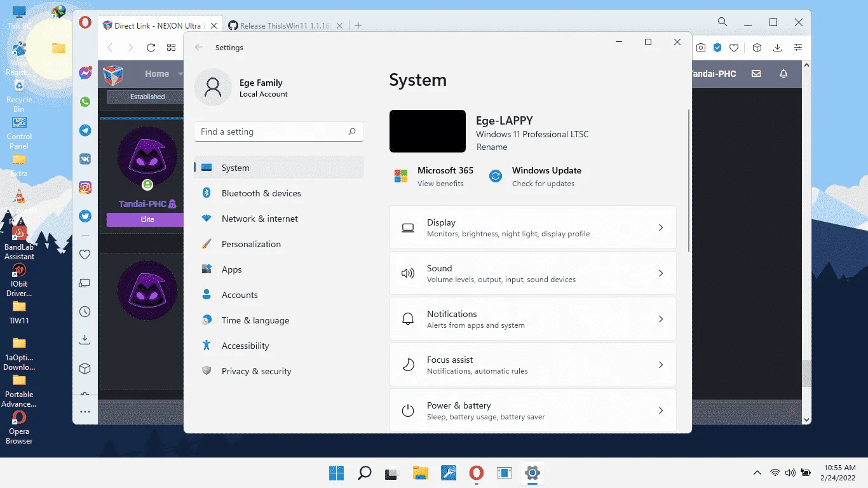This screenshot has width=868, height=488.
Task: Click Find a setting search box
Action: point(279,132)
